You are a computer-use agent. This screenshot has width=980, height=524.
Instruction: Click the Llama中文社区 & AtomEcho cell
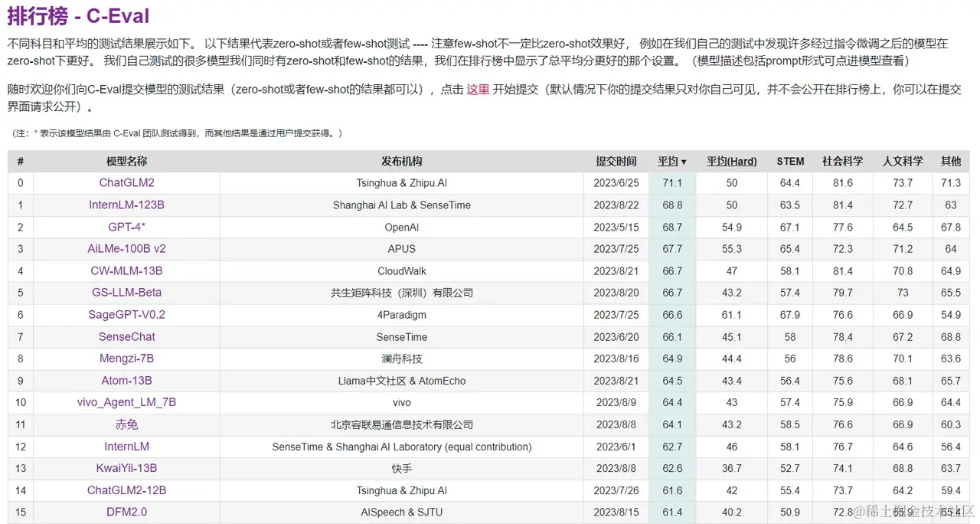(x=402, y=381)
